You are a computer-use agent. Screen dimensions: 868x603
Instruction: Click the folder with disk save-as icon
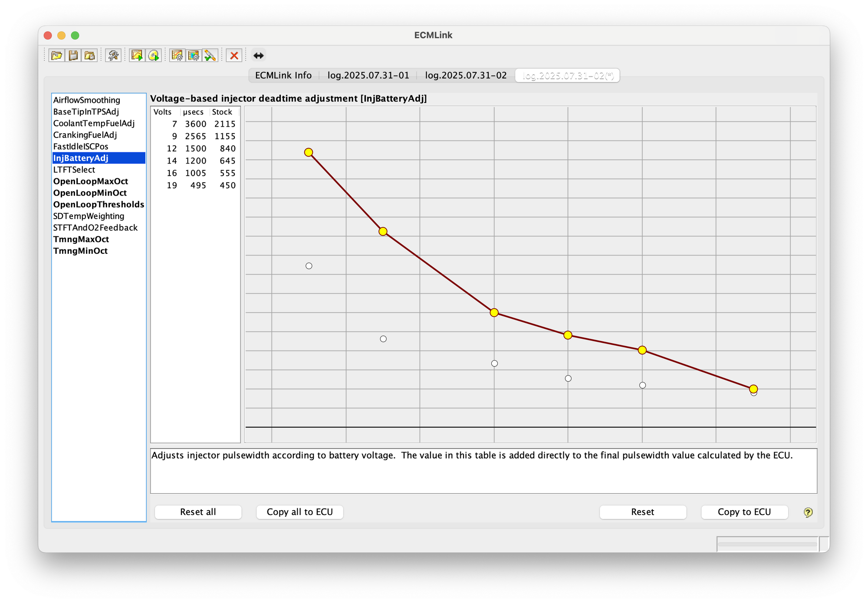click(x=89, y=56)
